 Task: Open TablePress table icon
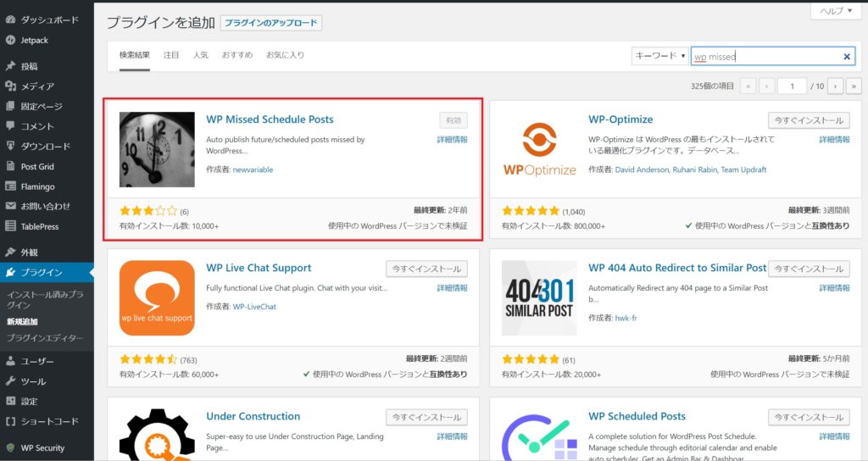pos(10,226)
